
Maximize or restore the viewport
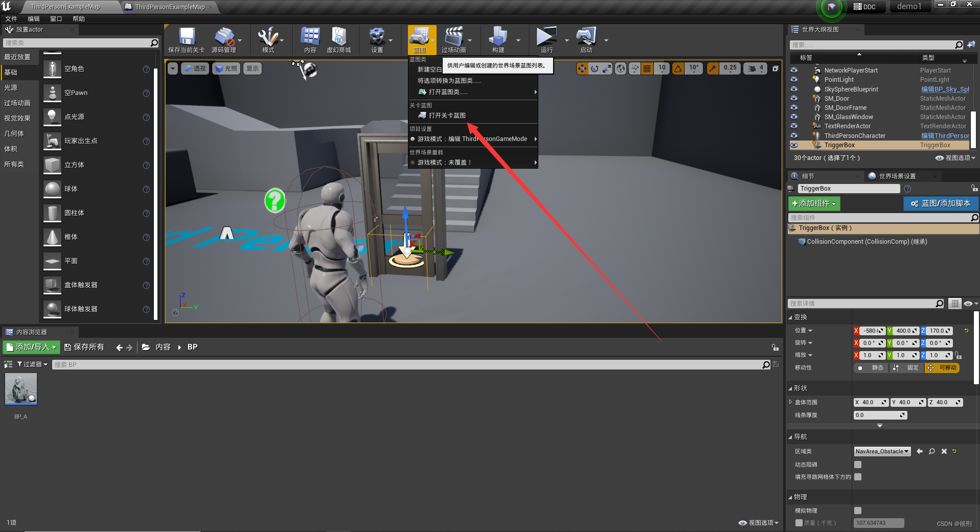click(775, 68)
